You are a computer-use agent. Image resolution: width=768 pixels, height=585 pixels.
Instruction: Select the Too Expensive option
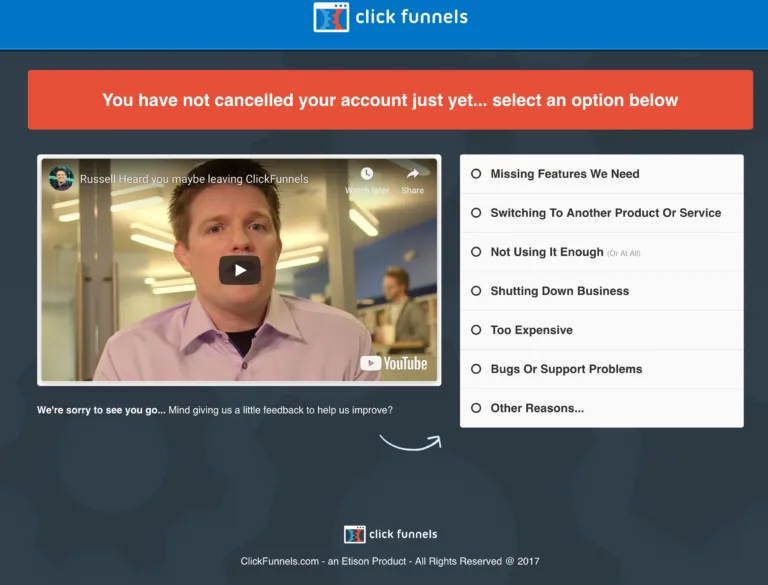coord(601,330)
